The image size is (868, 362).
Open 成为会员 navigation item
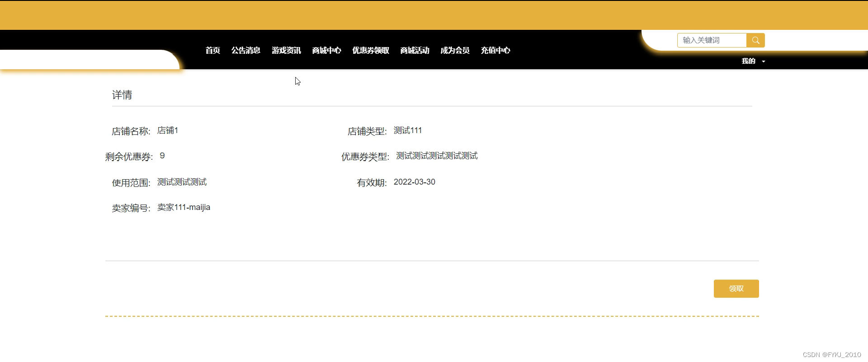[x=455, y=50]
